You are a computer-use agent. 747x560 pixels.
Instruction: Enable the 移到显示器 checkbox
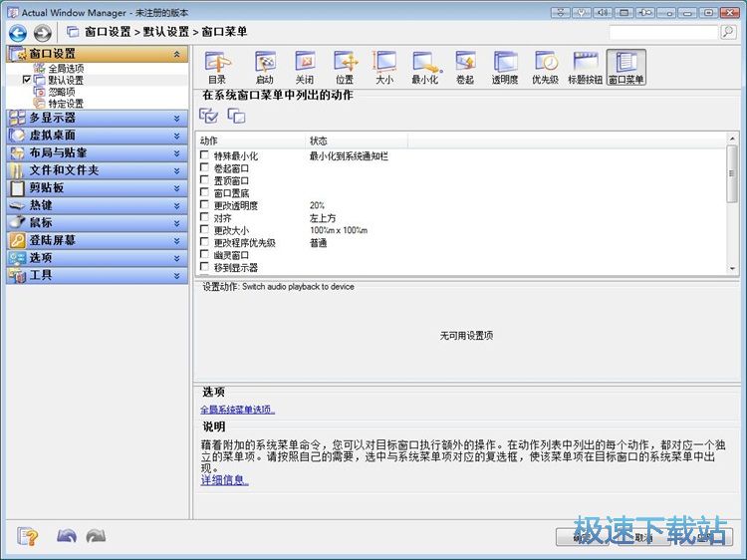click(x=204, y=266)
